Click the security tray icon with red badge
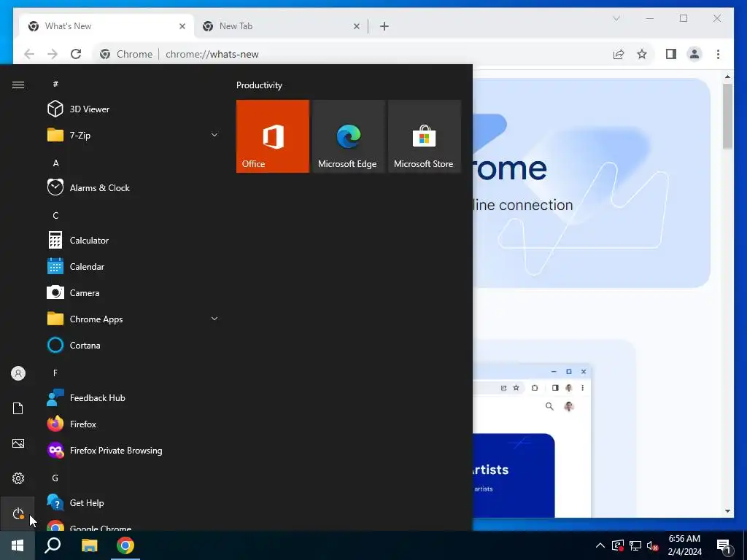747x560 pixels. point(617,545)
